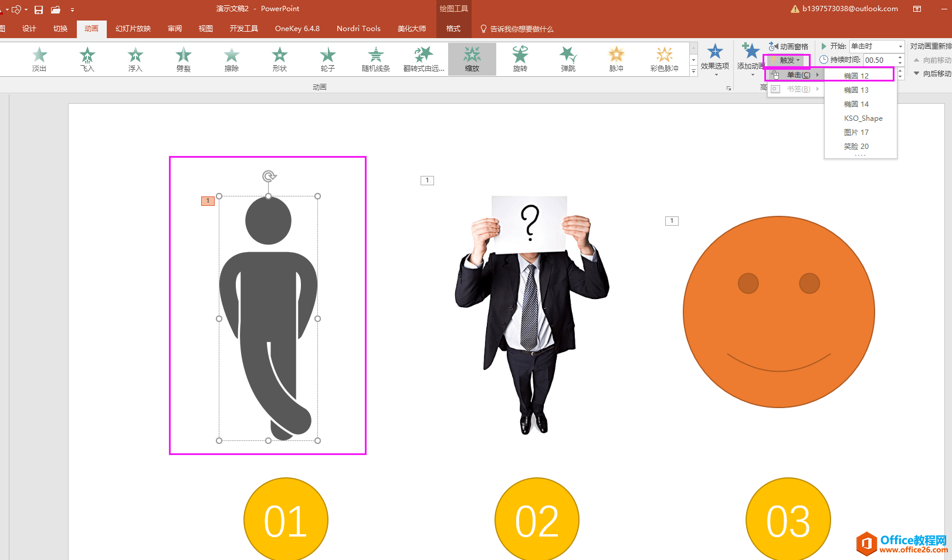
Task: Expand the animation gallery more arrow
Action: point(694,70)
